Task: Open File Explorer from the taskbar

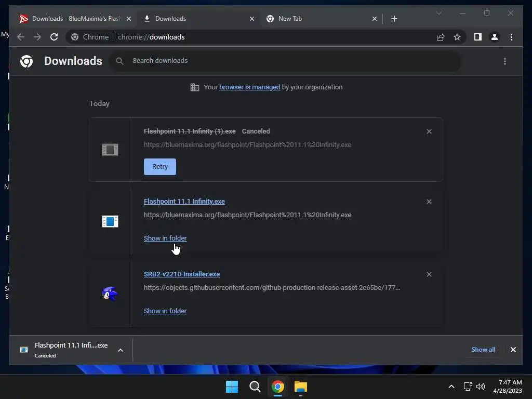Action: click(x=301, y=387)
